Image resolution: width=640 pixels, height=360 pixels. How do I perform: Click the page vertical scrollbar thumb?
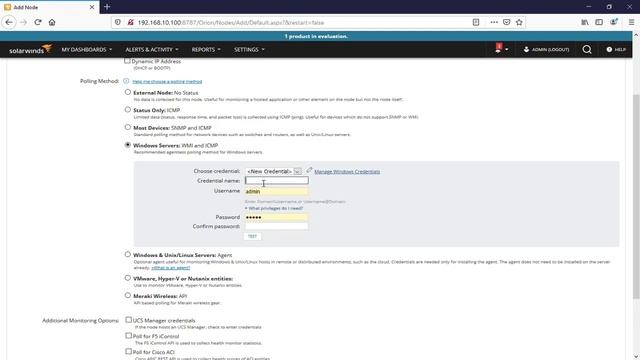(636, 196)
